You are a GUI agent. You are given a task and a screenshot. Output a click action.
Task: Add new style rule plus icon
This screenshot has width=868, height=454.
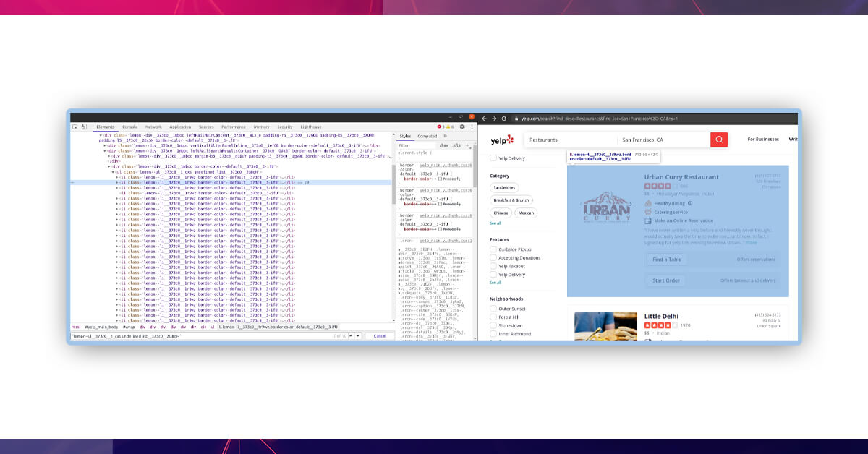click(x=467, y=145)
